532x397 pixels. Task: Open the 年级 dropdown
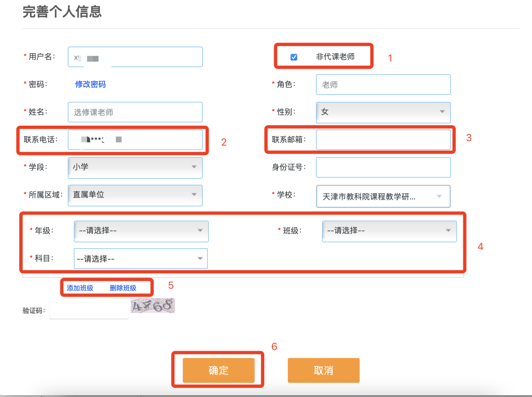point(141,231)
